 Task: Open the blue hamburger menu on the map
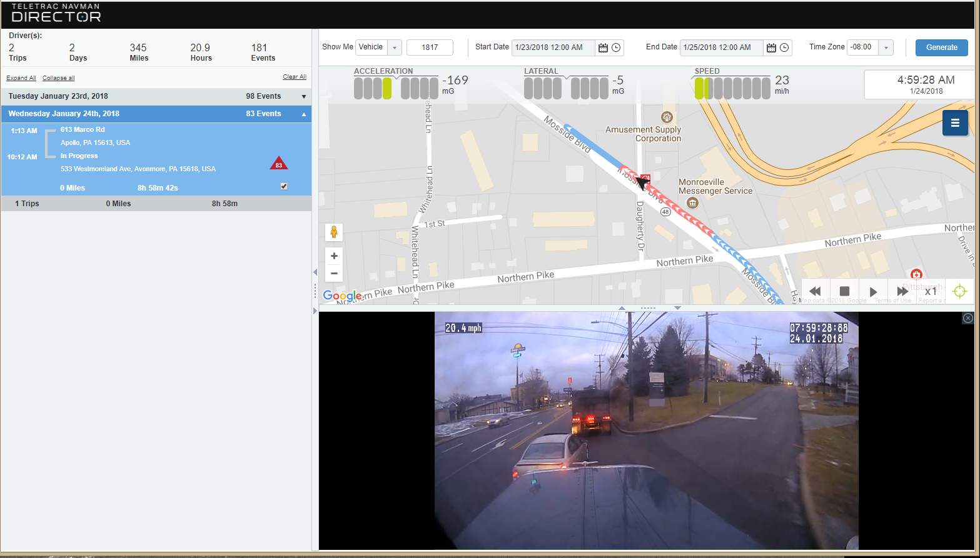pos(955,123)
